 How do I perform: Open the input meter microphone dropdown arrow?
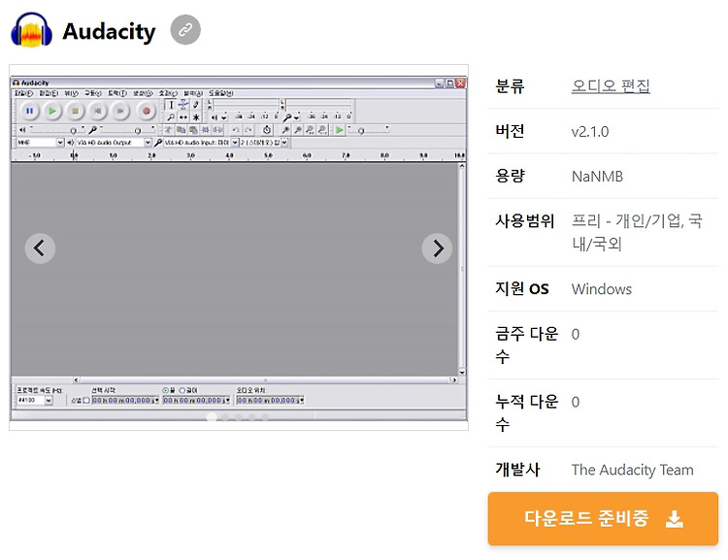pyautogui.click(x=297, y=117)
